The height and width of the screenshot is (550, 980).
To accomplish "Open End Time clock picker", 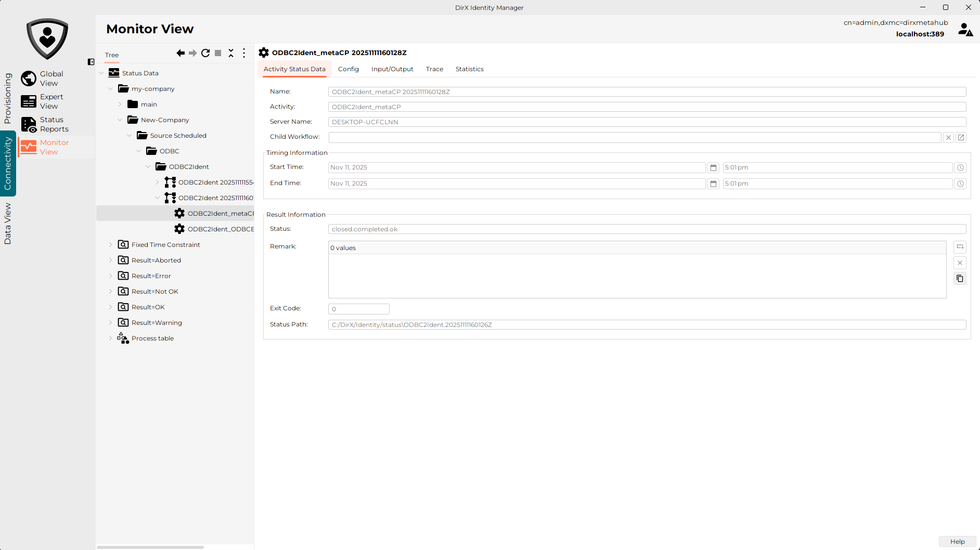I will (x=961, y=184).
